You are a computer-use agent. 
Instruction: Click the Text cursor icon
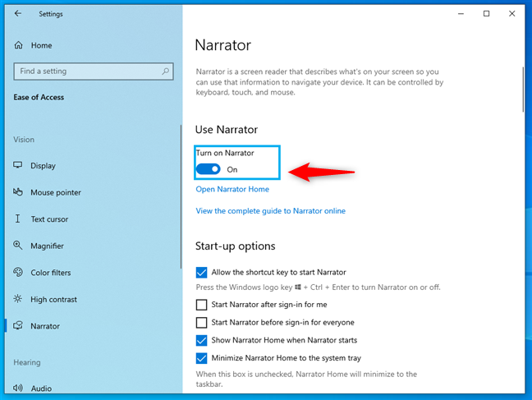point(17,218)
